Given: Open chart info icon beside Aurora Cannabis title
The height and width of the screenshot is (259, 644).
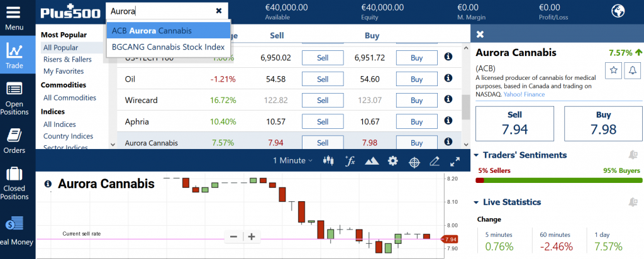Looking at the screenshot, I should 48,184.
